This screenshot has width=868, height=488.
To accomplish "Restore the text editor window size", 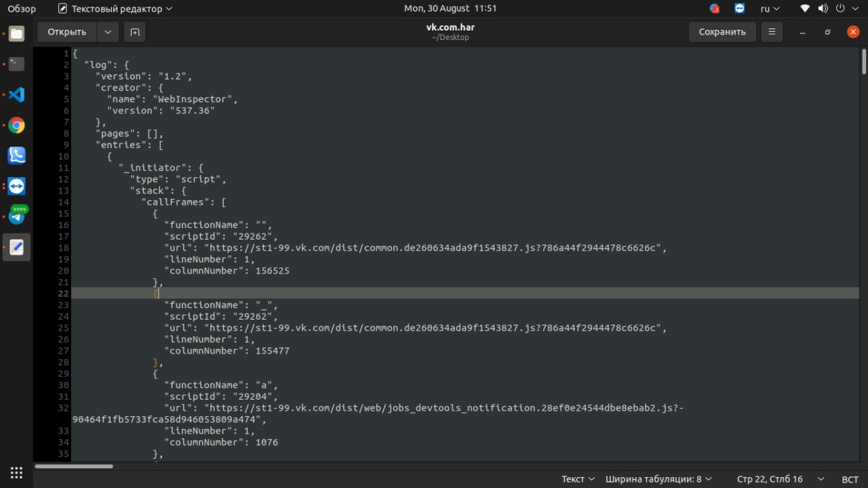I will tap(827, 32).
